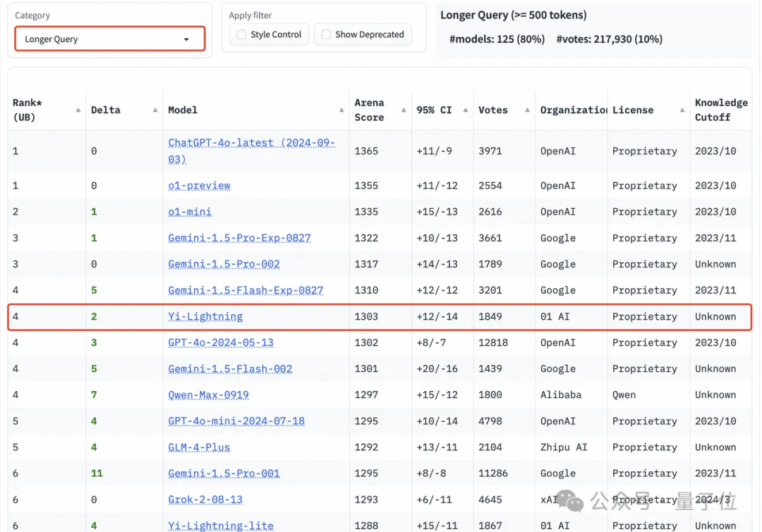Click the Longer Query (>= 500 tokens) heading
The width and height of the screenshot is (762, 532).
pos(513,15)
